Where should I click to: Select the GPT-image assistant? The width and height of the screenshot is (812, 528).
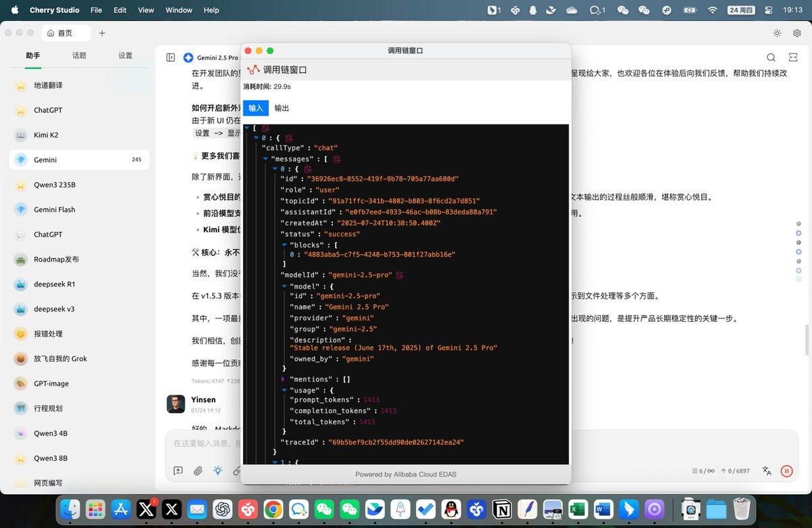tap(79, 383)
